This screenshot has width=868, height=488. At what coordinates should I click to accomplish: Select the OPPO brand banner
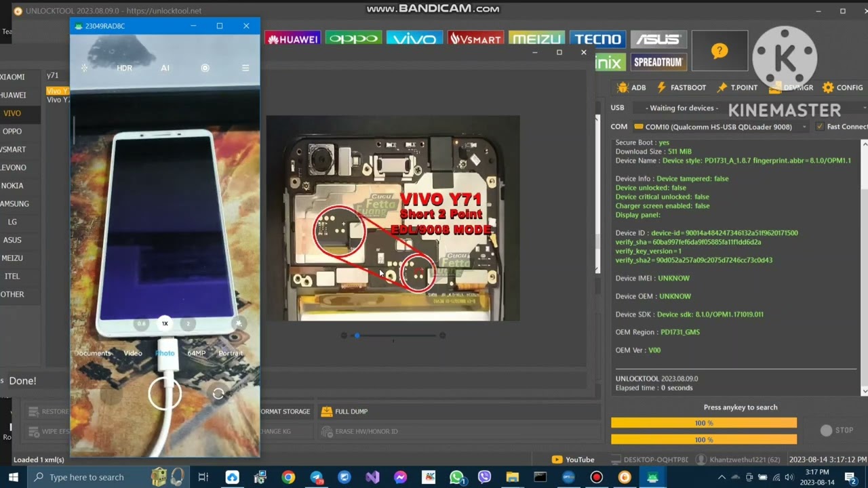click(353, 39)
